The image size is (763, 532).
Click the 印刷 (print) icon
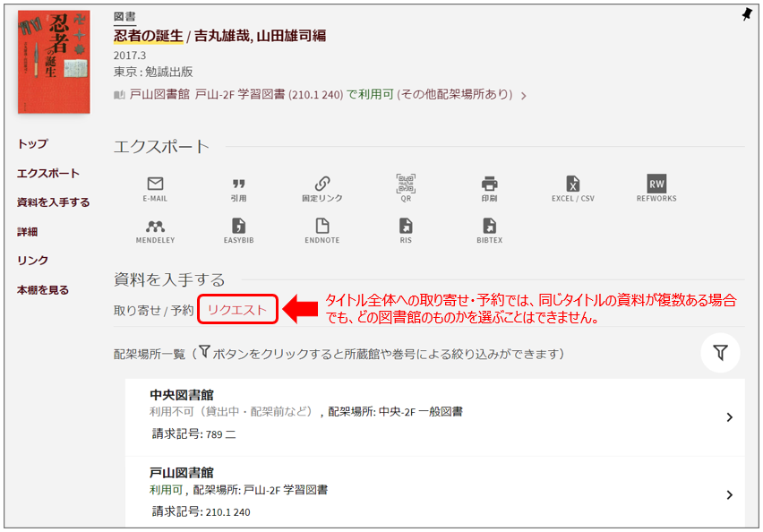pyautogui.click(x=488, y=182)
